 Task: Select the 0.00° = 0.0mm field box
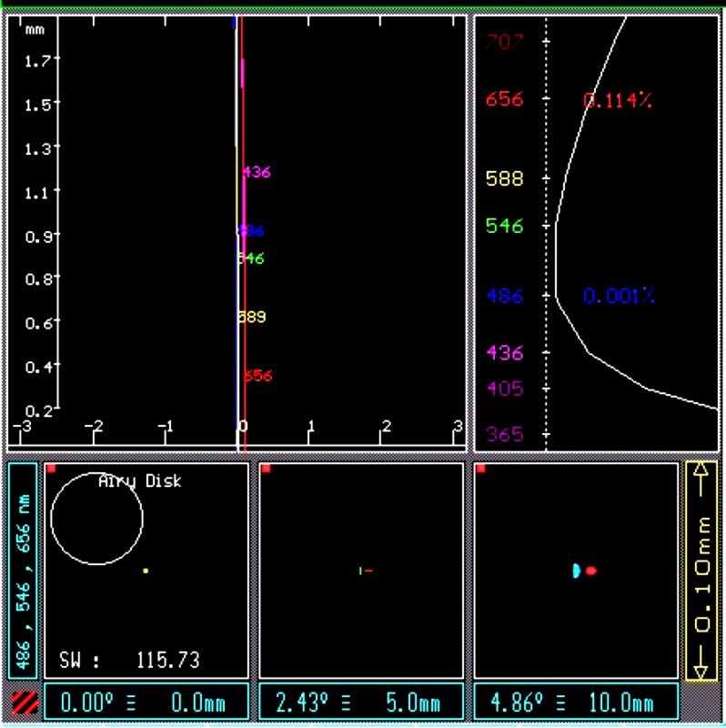(x=146, y=703)
